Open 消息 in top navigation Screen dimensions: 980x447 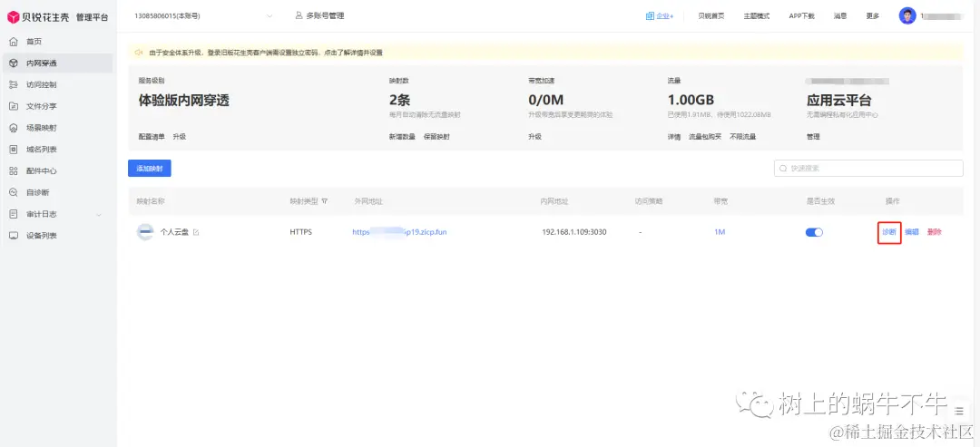pos(840,16)
